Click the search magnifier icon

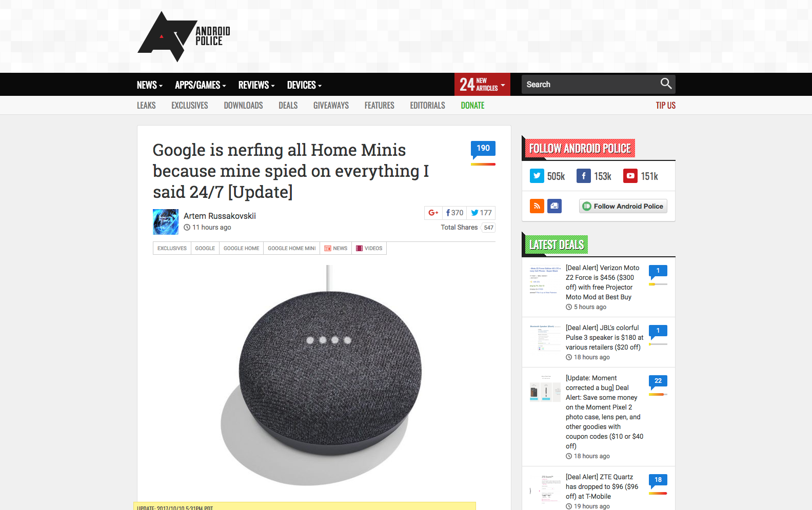(x=666, y=84)
